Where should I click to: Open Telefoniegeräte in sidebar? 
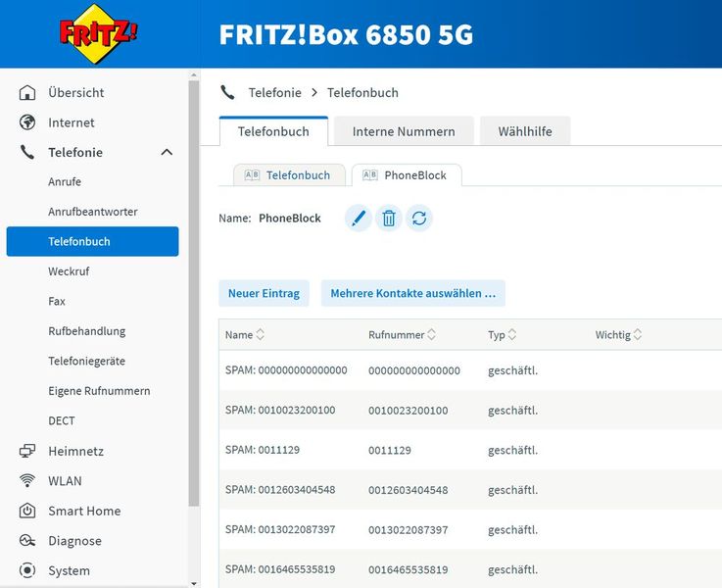pos(86,361)
